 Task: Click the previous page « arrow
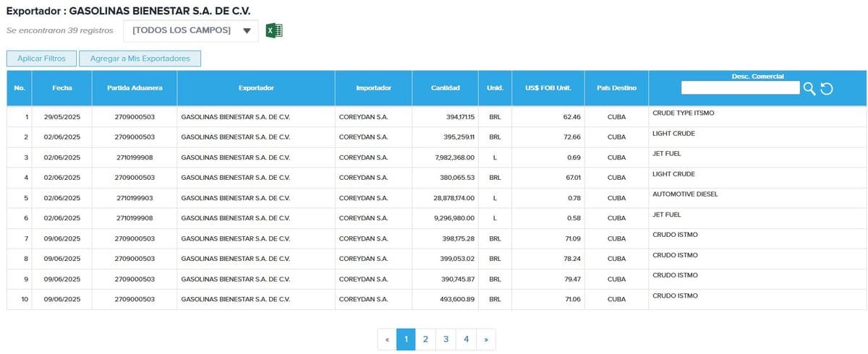387,339
